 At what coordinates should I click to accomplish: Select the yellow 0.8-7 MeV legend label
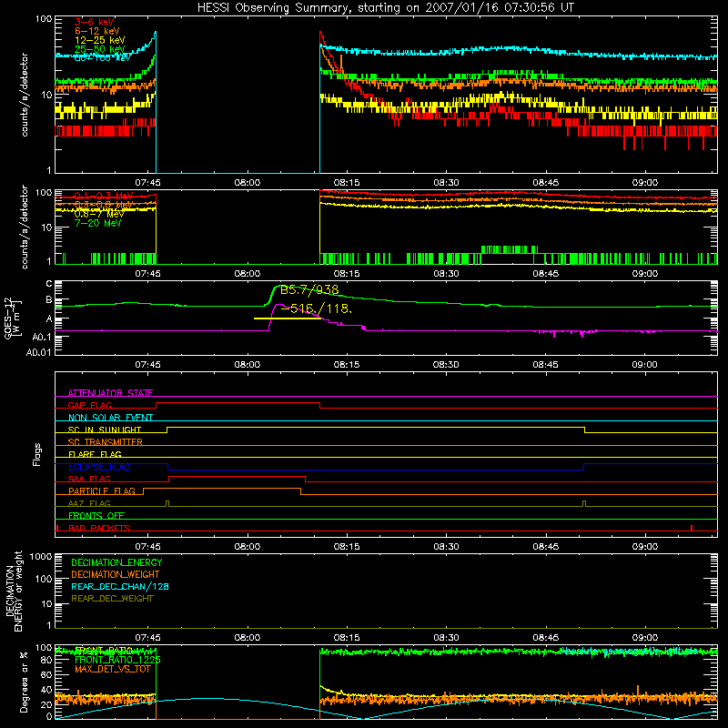pyautogui.click(x=99, y=214)
